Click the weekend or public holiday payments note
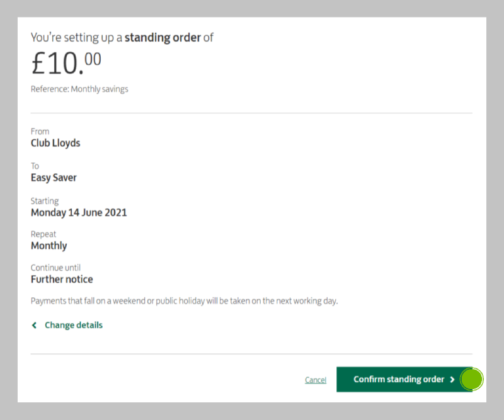 pyautogui.click(x=184, y=301)
